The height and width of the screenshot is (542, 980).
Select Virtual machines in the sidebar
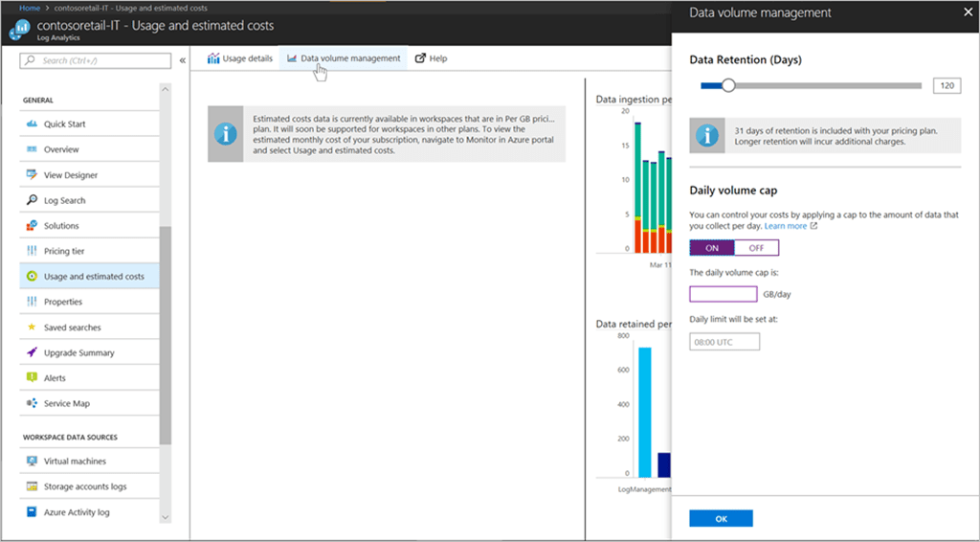89,461
